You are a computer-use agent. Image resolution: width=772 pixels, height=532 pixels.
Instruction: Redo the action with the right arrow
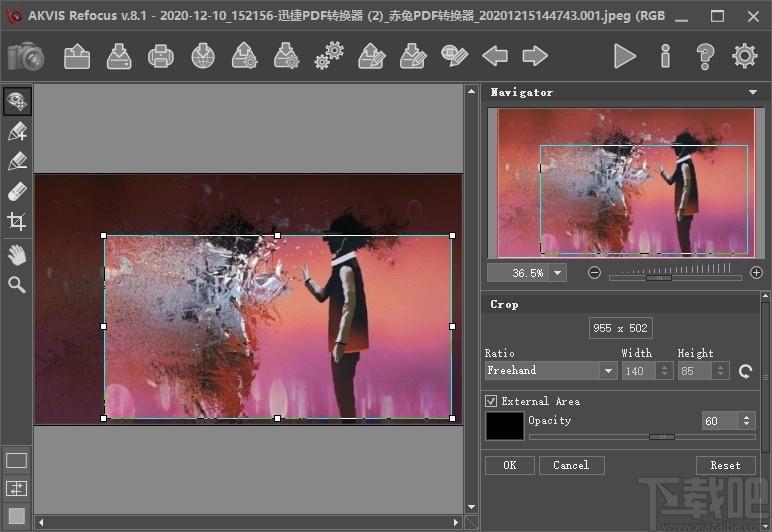[x=535, y=56]
